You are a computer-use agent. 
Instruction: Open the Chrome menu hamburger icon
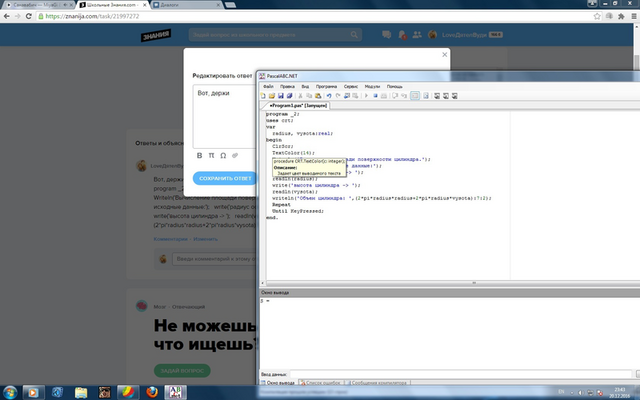click(634, 16)
